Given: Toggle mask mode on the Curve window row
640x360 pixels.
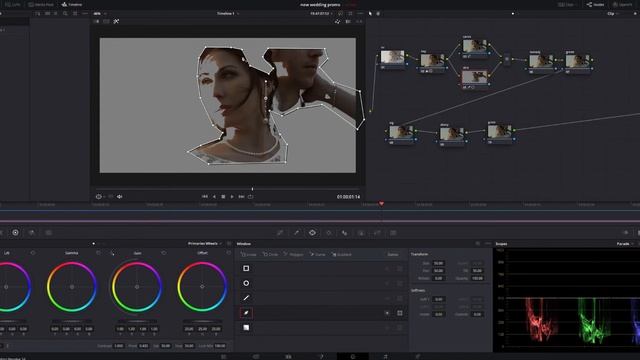Looking at the screenshot, I should tap(400, 313).
